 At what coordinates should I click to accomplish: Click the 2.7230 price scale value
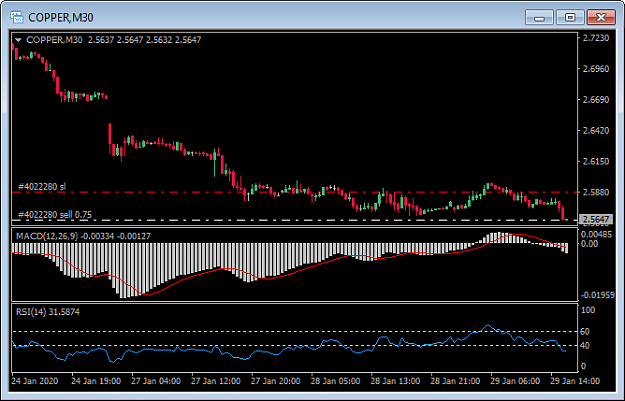point(596,38)
